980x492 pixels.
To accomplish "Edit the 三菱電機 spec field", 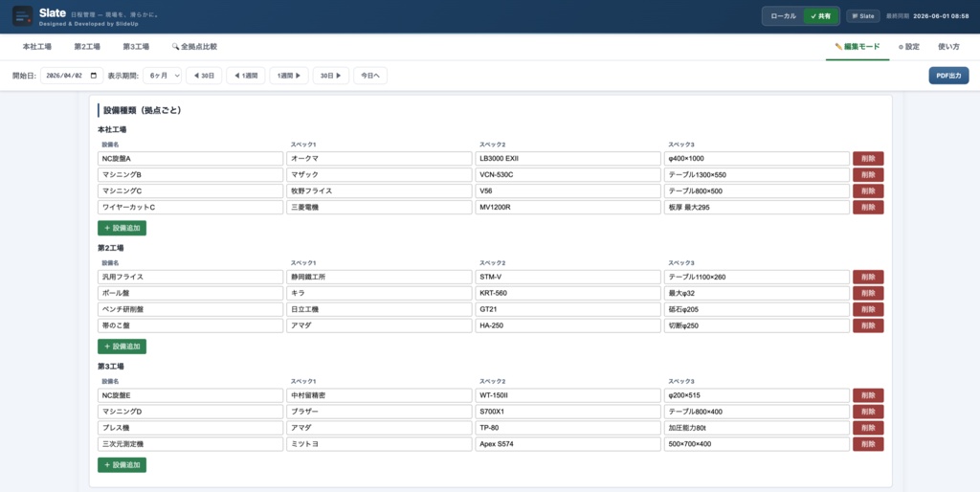I will click(379, 208).
